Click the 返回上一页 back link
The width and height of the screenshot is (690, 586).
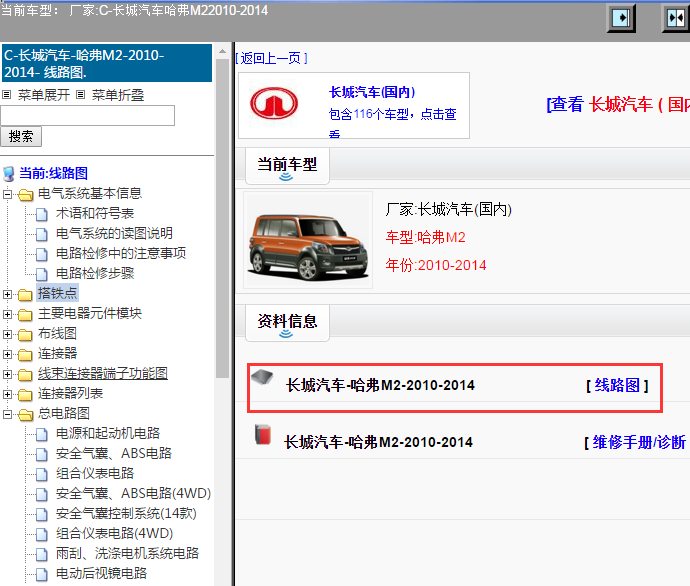click(271, 58)
